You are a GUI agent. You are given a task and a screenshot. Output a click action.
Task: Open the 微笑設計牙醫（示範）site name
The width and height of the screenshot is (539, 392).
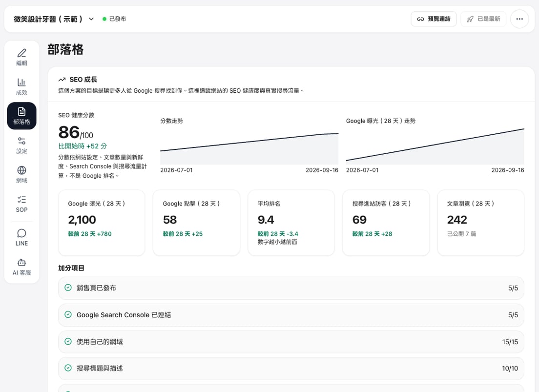48,19
